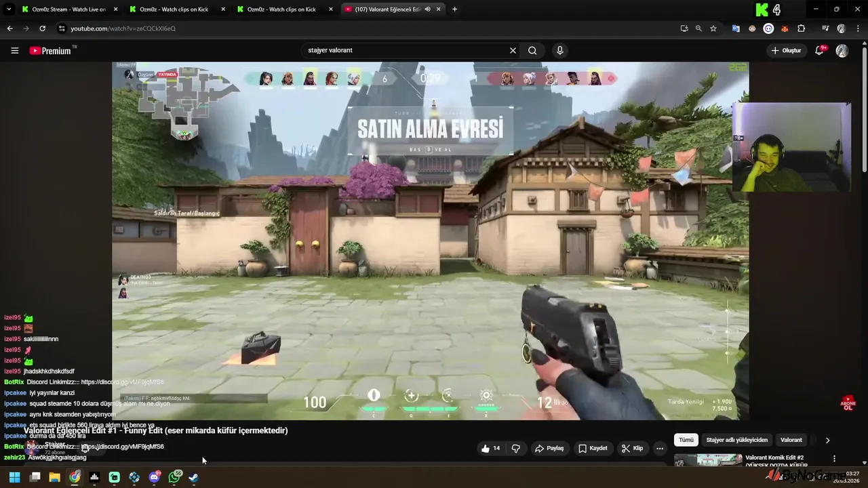Open MetaMask fox extension
Screen dimensions: 868x488
785,28
